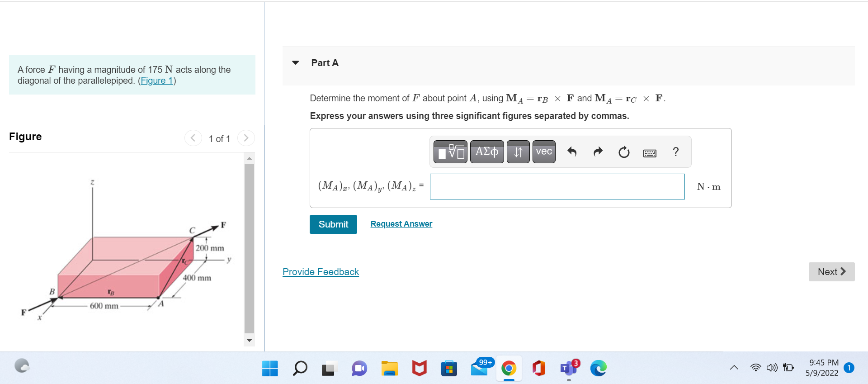Open Task View on taskbar
Viewport: 868px width, 384px height.
pos(330,368)
